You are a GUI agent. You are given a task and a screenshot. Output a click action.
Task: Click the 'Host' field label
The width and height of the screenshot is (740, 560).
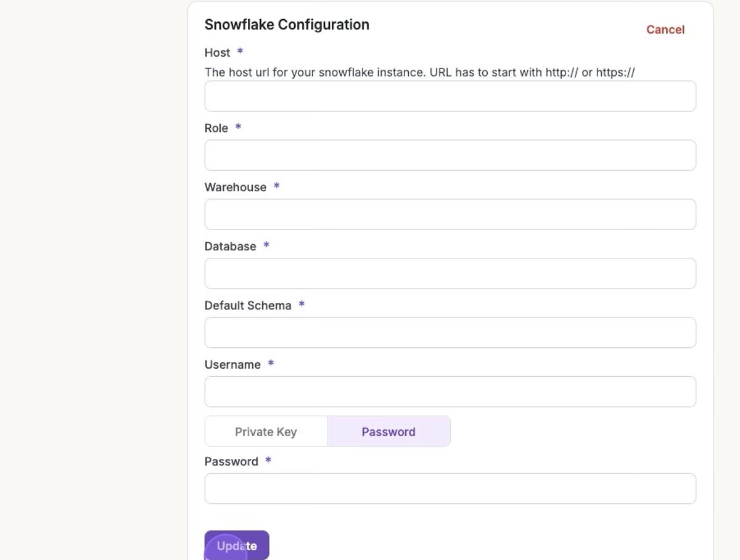(217, 53)
